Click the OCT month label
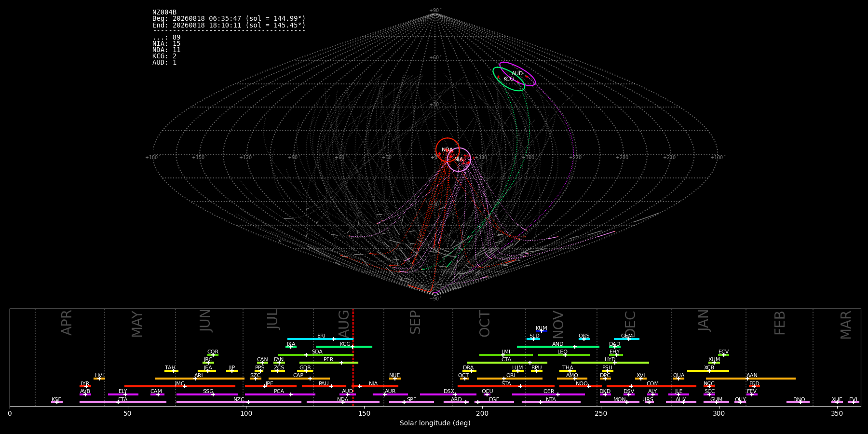This screenshot has width=868, height=434. coord(485,324)
